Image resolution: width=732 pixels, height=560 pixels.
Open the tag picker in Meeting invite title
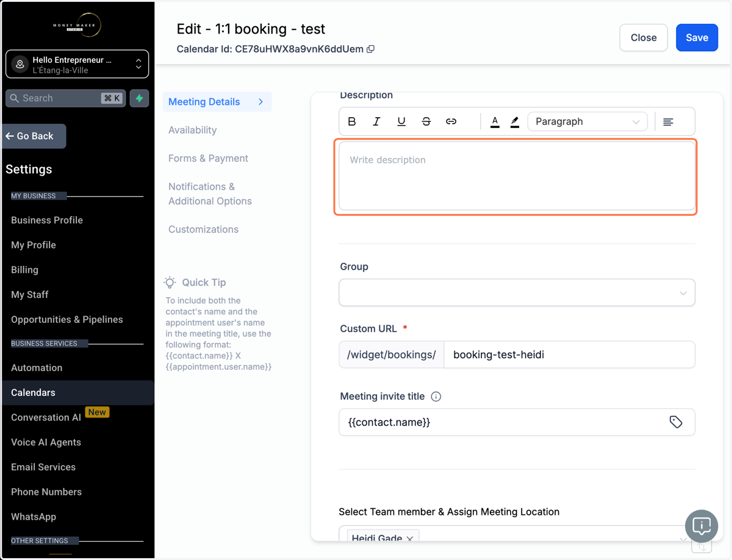click(675, 422)
